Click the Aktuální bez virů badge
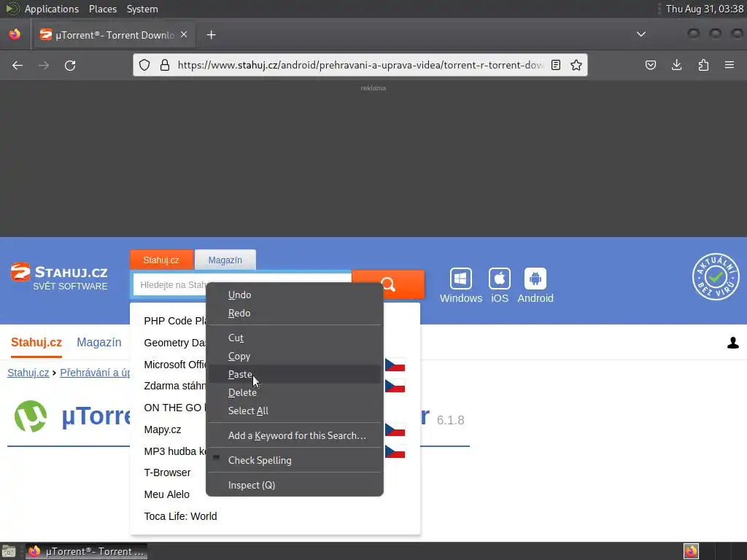Image resolution: width=747 pixels, height=560 pixels. point(716,276)
